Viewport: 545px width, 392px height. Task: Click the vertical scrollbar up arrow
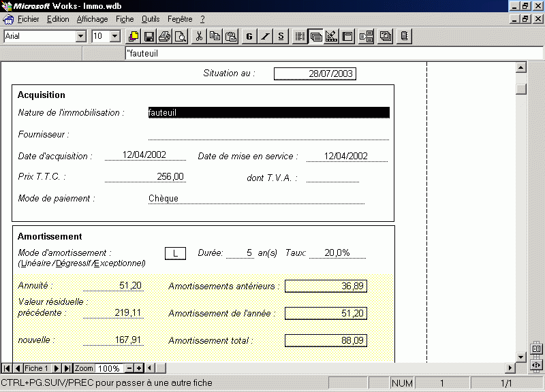(520, 67)
